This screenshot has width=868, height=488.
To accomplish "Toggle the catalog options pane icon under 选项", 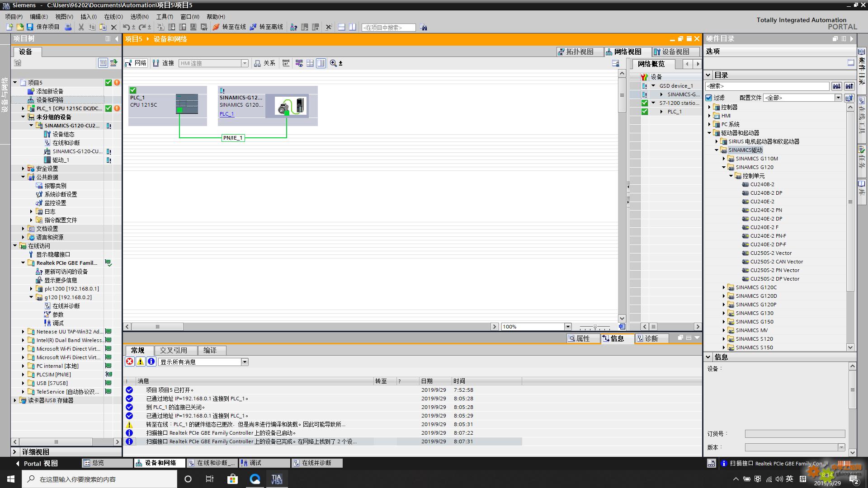I will pos(851,63).
